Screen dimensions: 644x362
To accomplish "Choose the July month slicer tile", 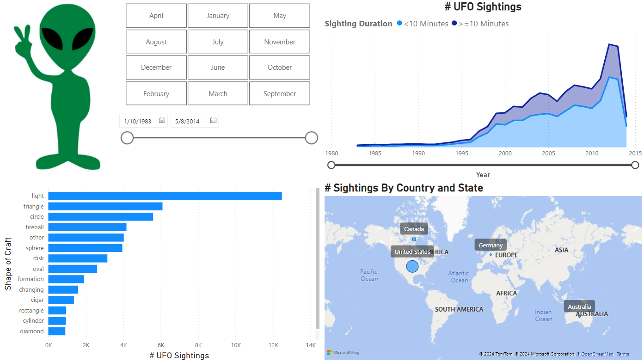I will click(x=218, y=42).
